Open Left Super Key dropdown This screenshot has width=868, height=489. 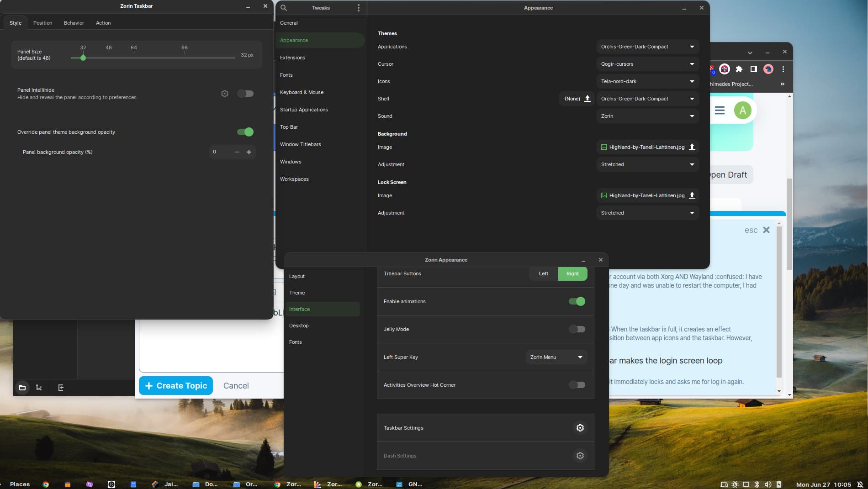556,357
